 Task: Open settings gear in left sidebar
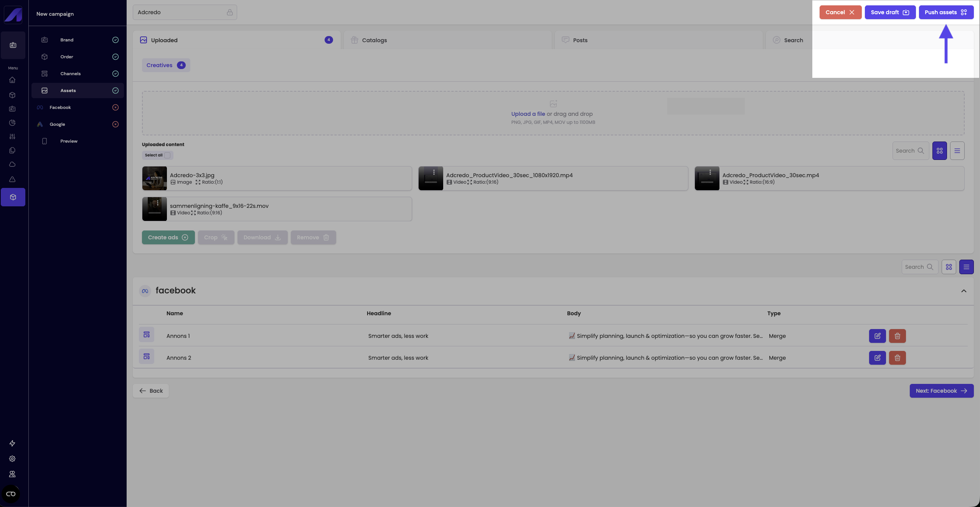pyautogui.click(x=12, y=459)
